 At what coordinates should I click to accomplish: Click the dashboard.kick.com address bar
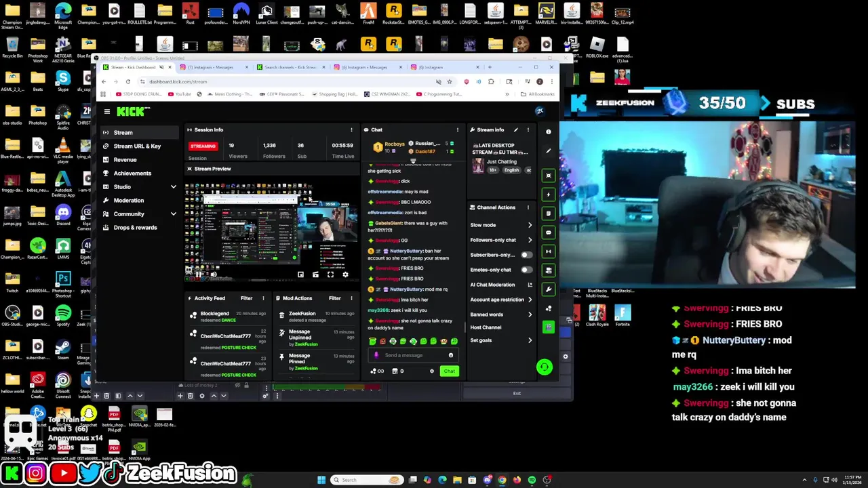click(x=285, y=81)
